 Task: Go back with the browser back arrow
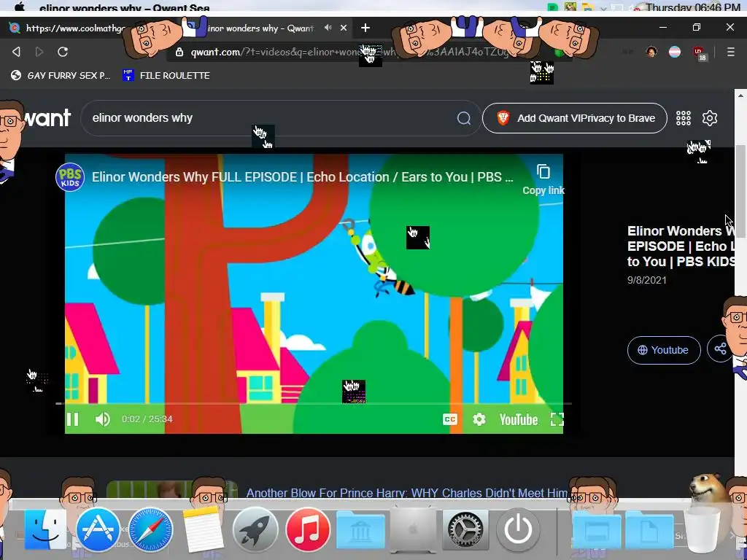pyautogui.click(x=16, y=52)
